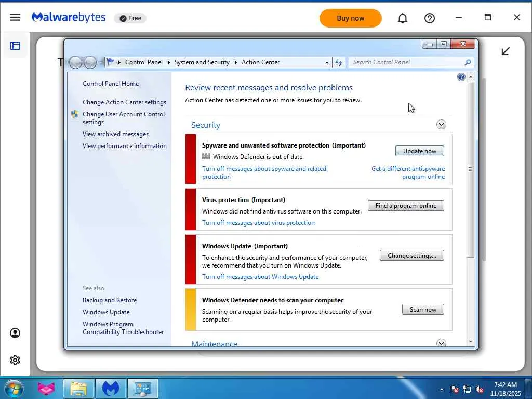Collapse the Security section
This screenshot has height=399, width=532.
coord(441,125)
